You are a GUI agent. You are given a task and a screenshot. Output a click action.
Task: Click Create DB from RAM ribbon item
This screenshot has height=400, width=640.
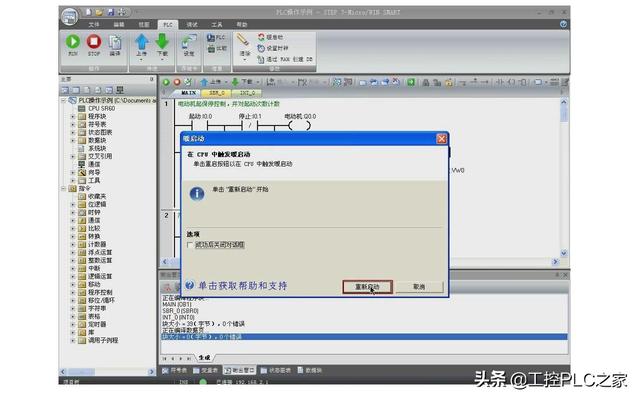point(285,60)
